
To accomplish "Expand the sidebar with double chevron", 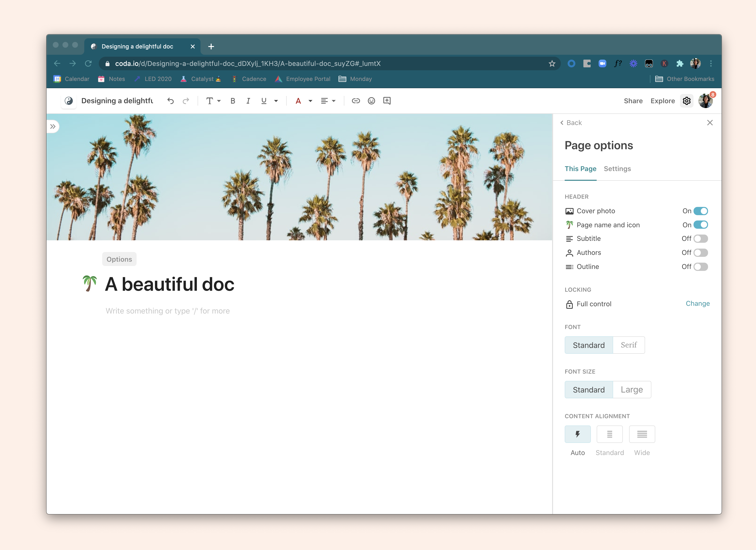I will pos(53,126).
